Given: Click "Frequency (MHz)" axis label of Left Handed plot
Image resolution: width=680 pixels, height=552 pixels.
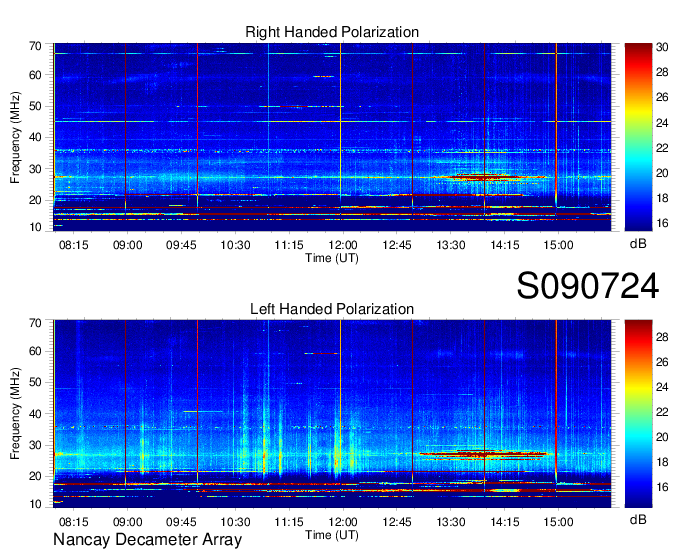Looking at the screenshot, I should pyautogui.click(x=15, y=414).
